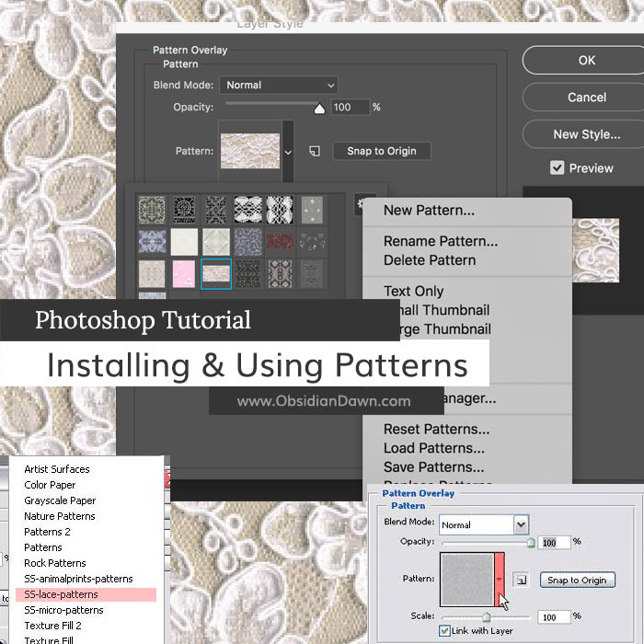
Task: Choose Save Patterns... from the menu
Action: click(433, 467)
